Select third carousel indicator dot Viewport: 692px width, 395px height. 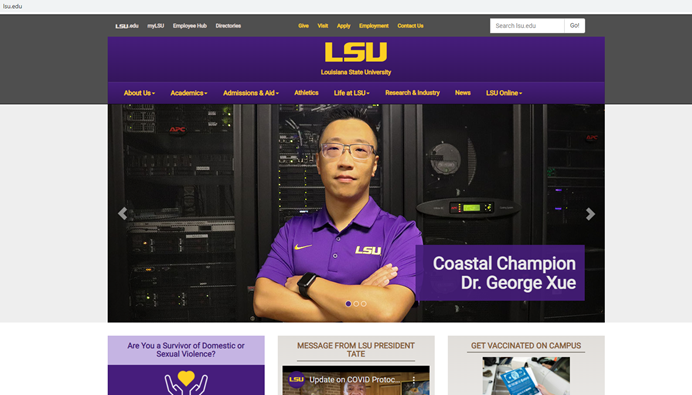coord(364,304)
